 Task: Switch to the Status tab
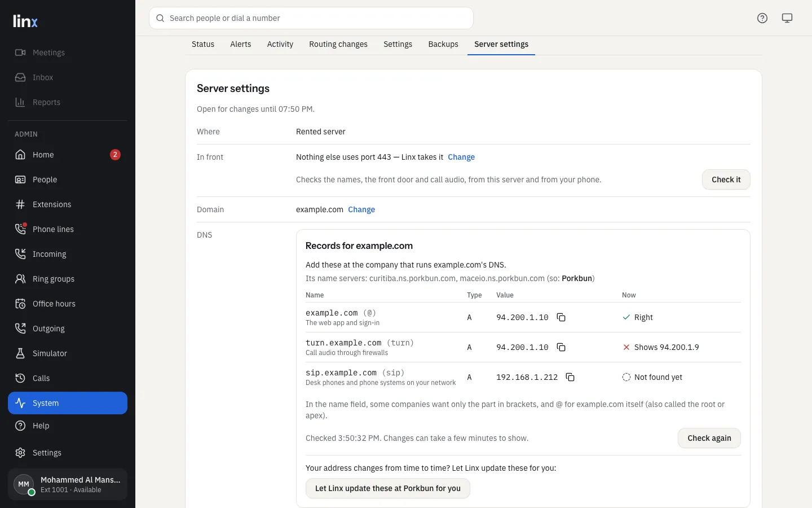(x=203, y=44)
